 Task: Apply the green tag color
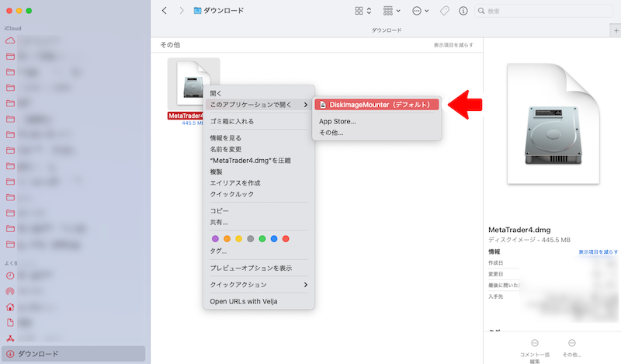point(262,239)
